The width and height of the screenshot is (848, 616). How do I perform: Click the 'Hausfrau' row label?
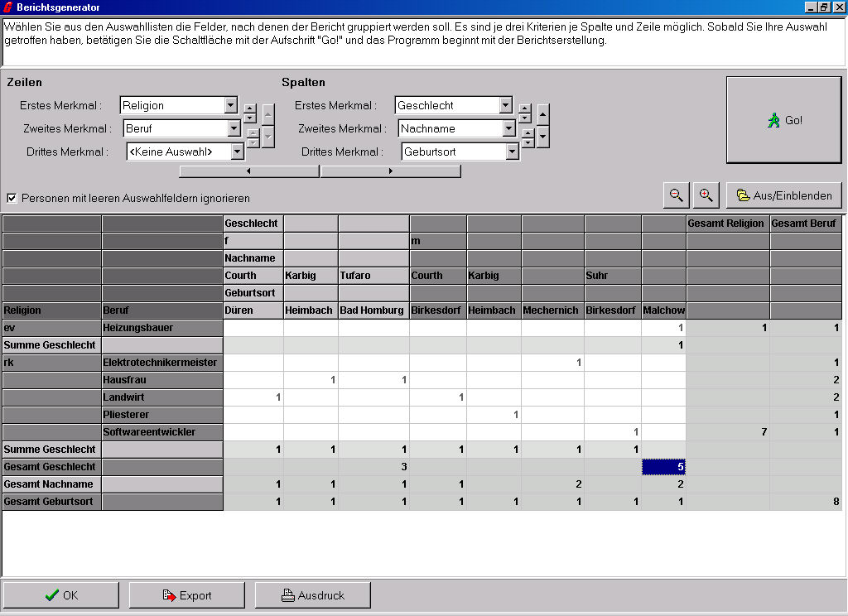162,380
